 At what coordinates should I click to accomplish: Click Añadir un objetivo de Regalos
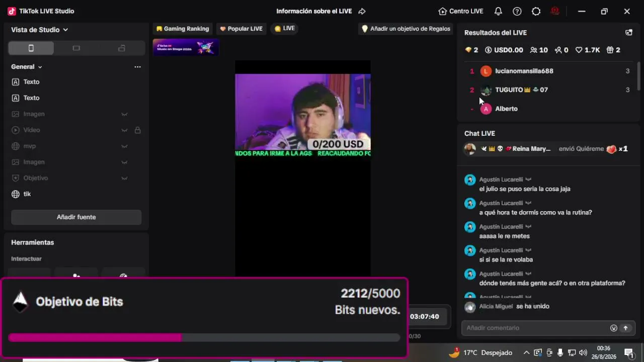406,29
